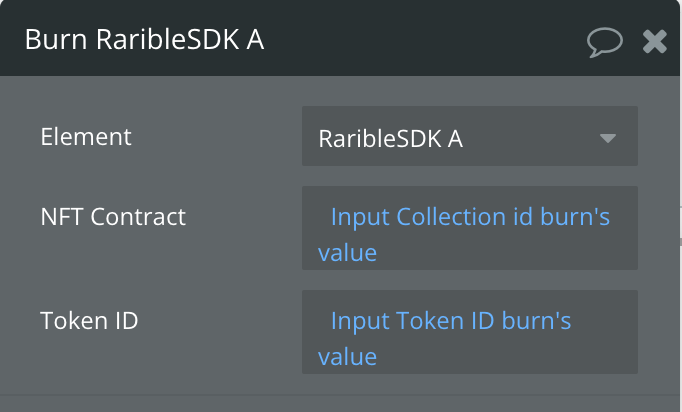Click the word 'Collection' in NFT Contract expression
This screenshot has width=682, height=412.
pos(451,217)
